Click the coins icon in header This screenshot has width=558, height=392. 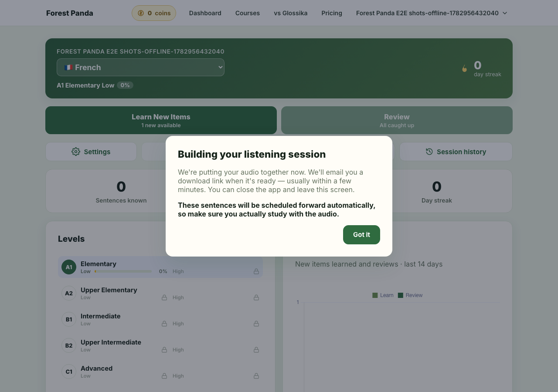tap(141, 13)
